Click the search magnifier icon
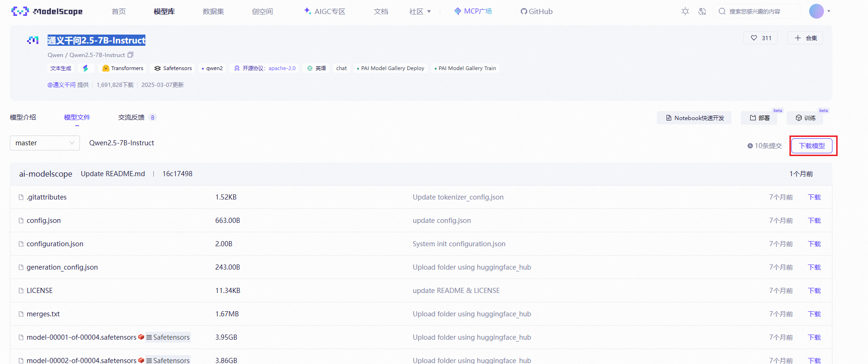This screenshot has width=868, height=364. [x=722, y=11]
